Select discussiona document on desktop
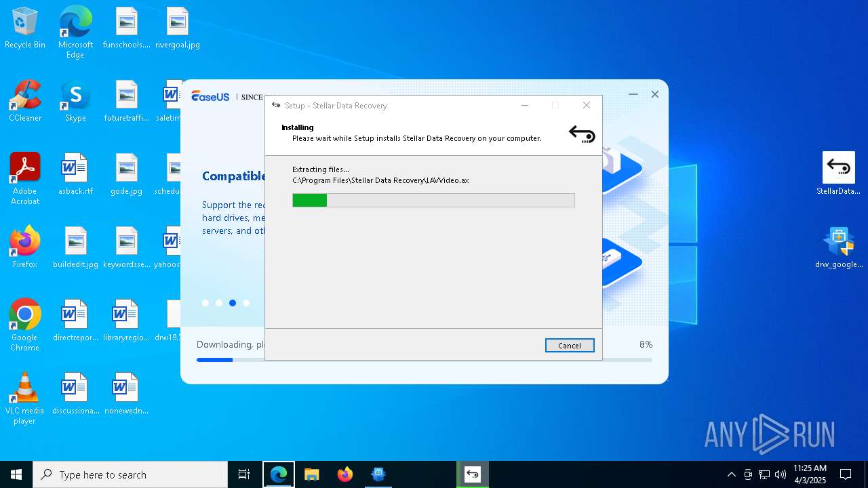This screenshot has width=868, height=488. click(x=75, y=394)
